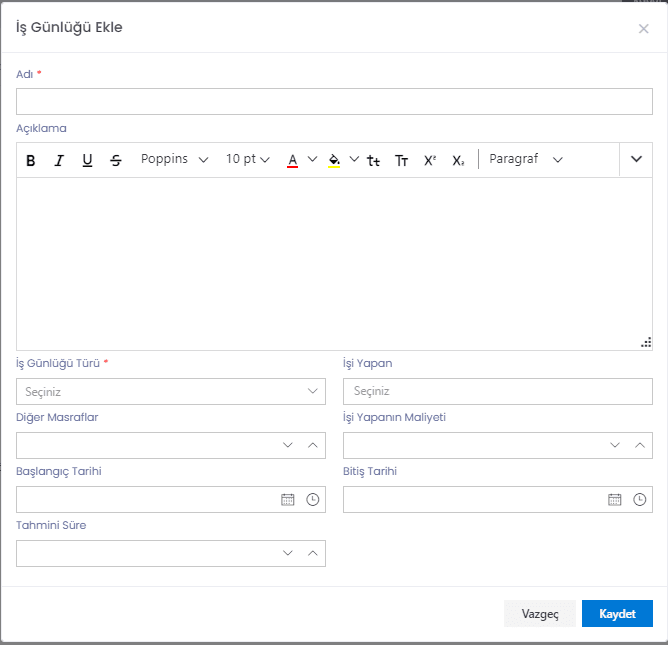Toggle underline formatting in the editor
Screen dimensions: 668x645
[87, 160]
